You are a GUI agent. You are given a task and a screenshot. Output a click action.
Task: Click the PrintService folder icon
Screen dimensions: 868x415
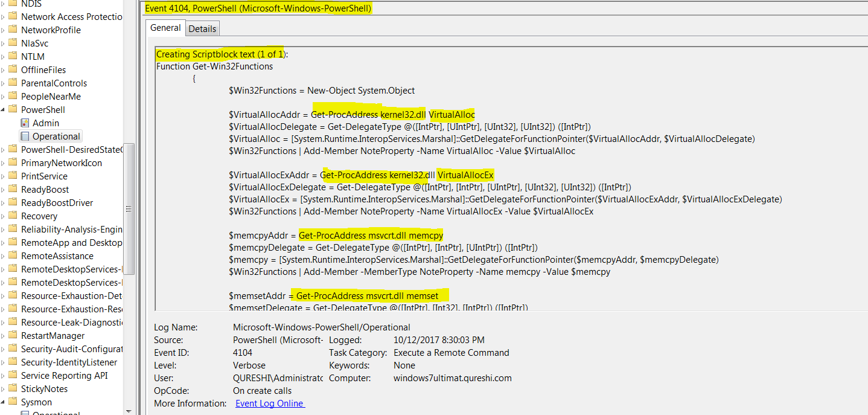[13, 176]
